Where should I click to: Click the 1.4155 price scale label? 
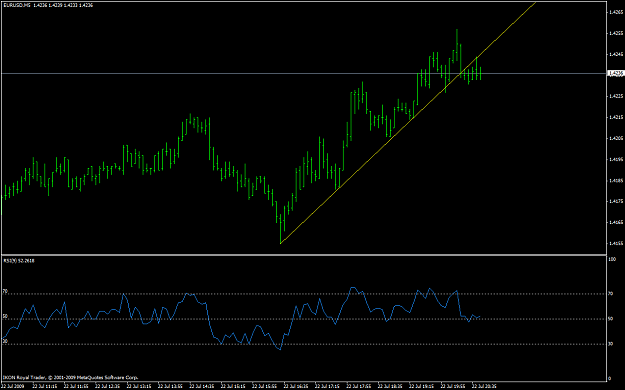click(616, 243)
